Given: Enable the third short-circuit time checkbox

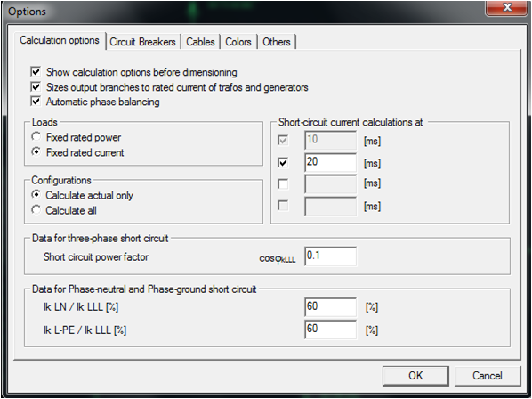Looking at the screenshot, I should coord(283,183).
